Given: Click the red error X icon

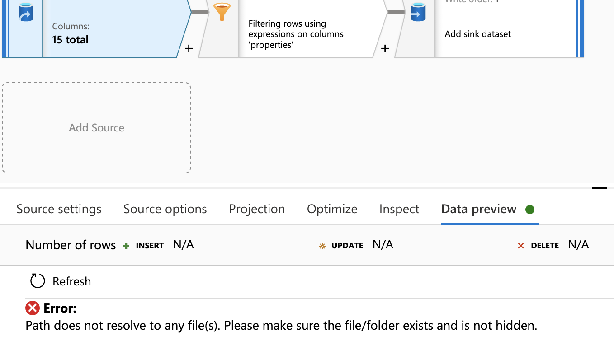Looking at the screenshot, I should (x=33, y=308).
